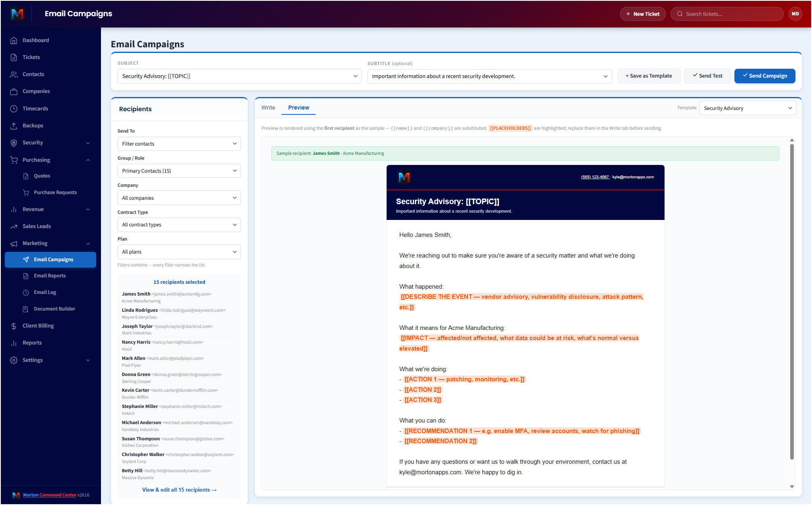
Task: Open the Client Billing dollar icon
Action: point(14,326)
